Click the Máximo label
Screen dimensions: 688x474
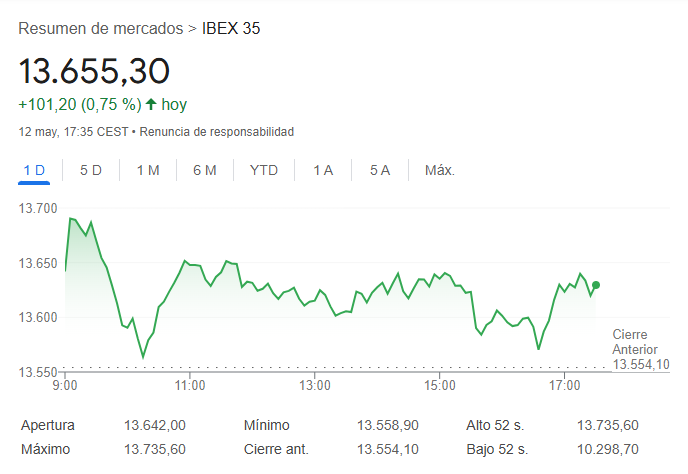click(x=46, y=449)
